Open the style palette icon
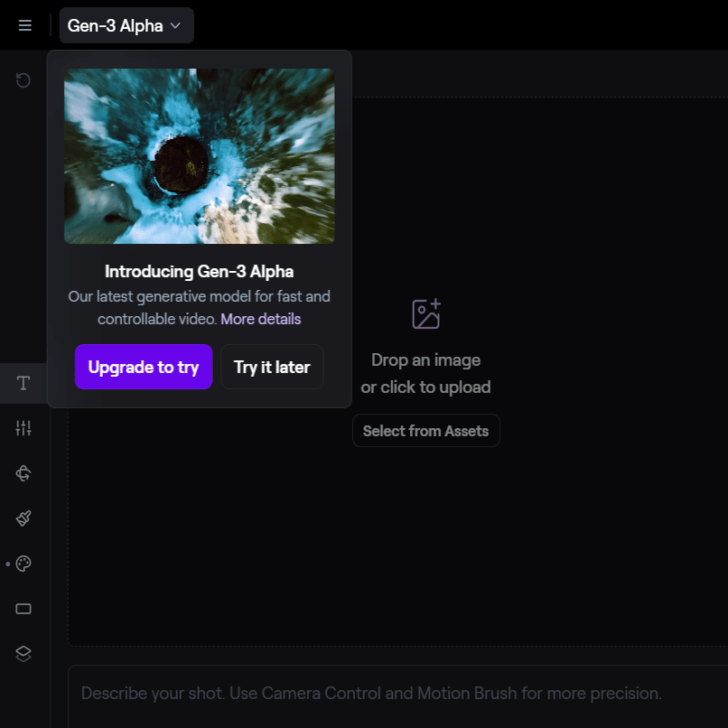The image size is (728, 728). pos(23,564)
